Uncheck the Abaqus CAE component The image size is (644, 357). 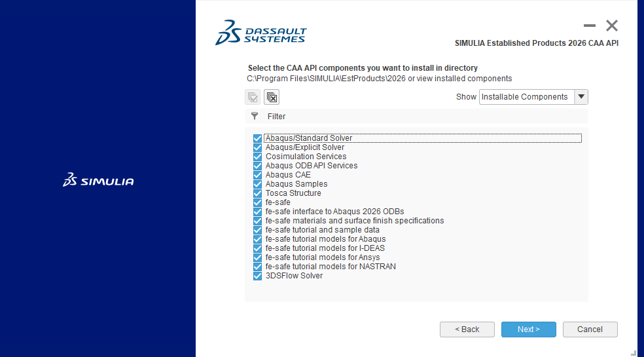(257, 175)
